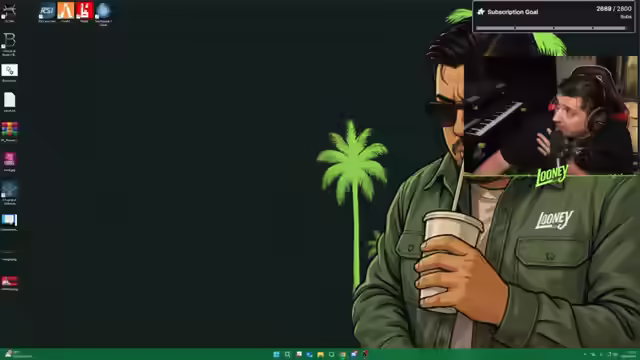Viewport: 640px width, 360px height.
Task: Open the RSI Launcher desktop shortcut
Action: tap(47, 12)
